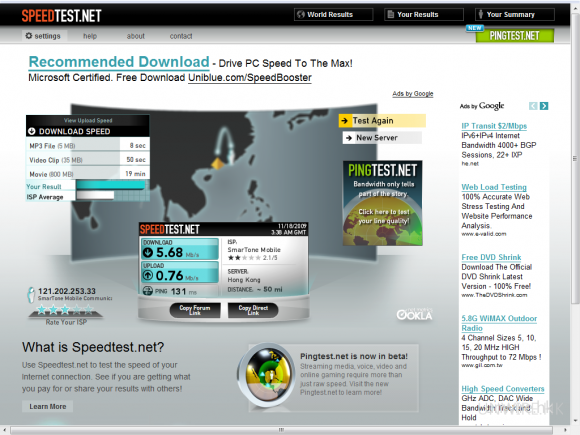Click the yellow pyramid server marker on map
This screenshot has width=580, height=435.
218,163
